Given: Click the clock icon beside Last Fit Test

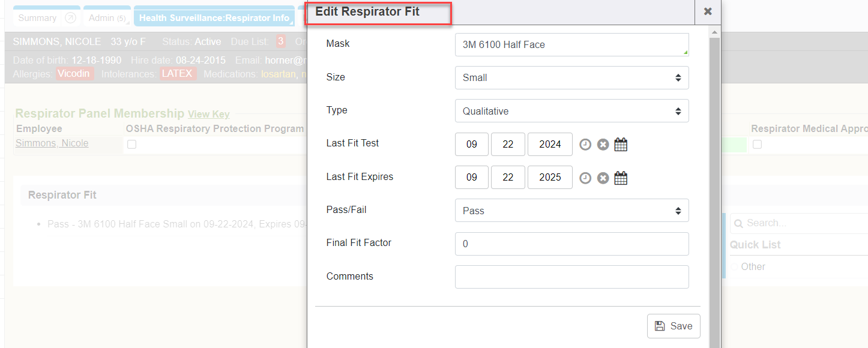Looking at the screenshot, I should (585, 145).
